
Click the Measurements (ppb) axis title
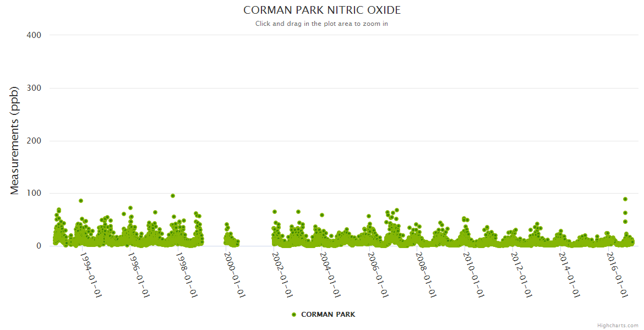[x=15, y=140]
